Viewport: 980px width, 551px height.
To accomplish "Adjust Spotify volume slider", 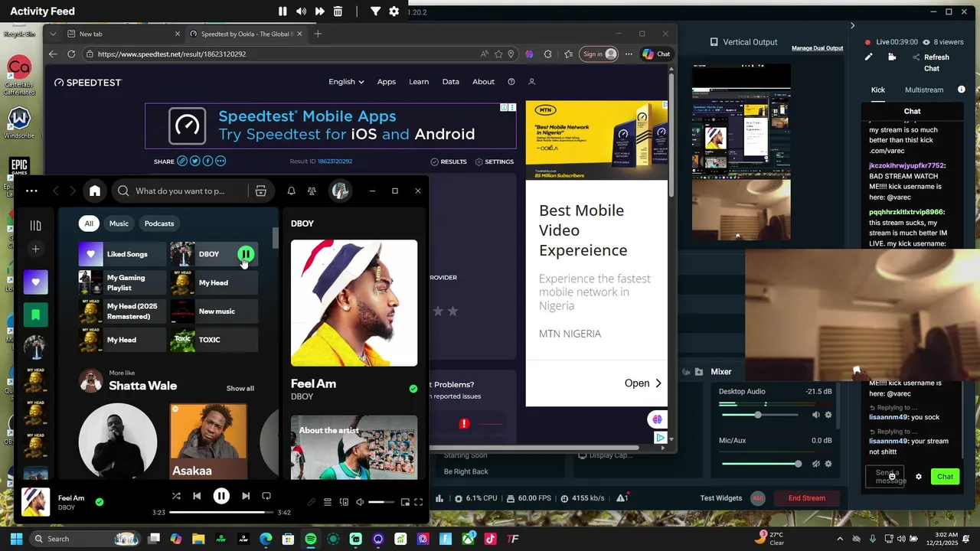I will (x=381, y=502).
